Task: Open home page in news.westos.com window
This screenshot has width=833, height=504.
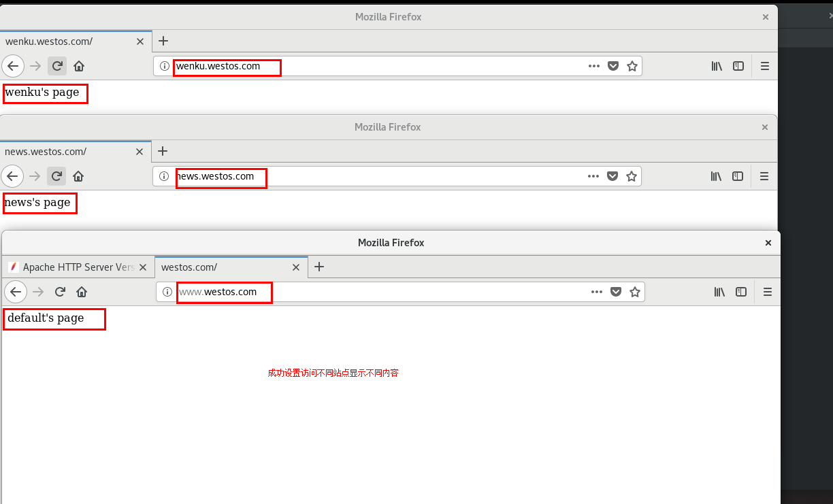Action: click(x=78, y=176)
